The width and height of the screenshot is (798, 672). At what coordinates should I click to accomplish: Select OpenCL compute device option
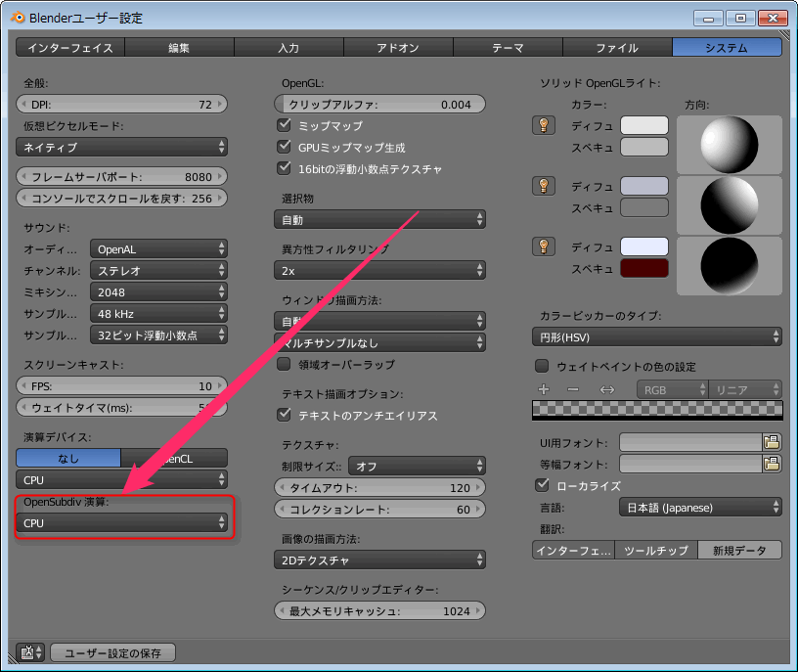pos(174,458)
